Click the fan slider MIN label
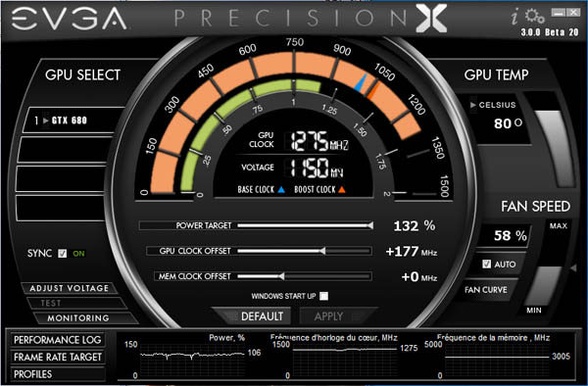 coord(534,311)
